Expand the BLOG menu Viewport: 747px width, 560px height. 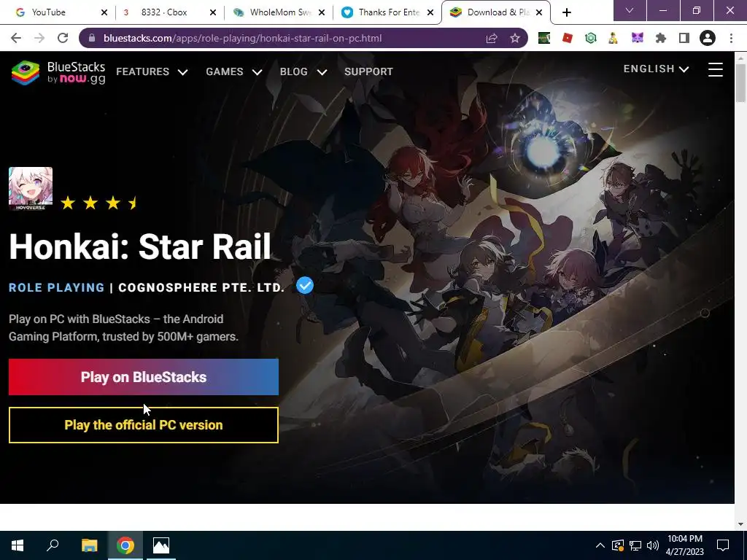coord(303,72)
